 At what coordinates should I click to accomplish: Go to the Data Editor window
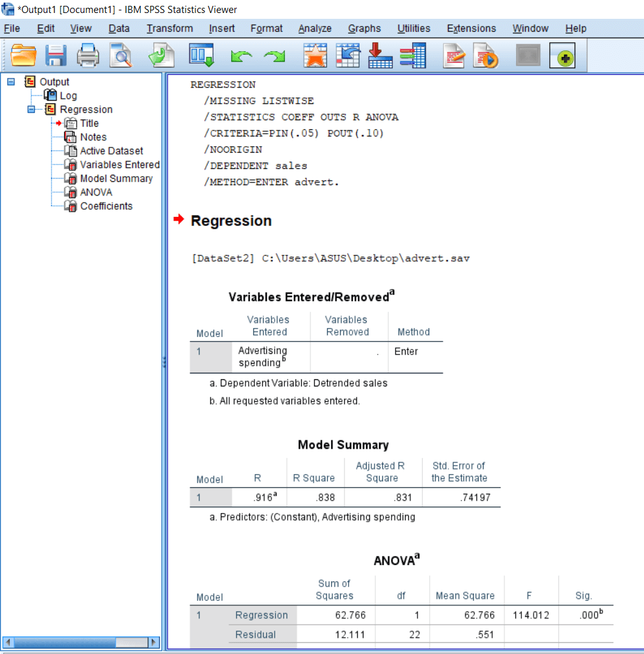point(202,55)
